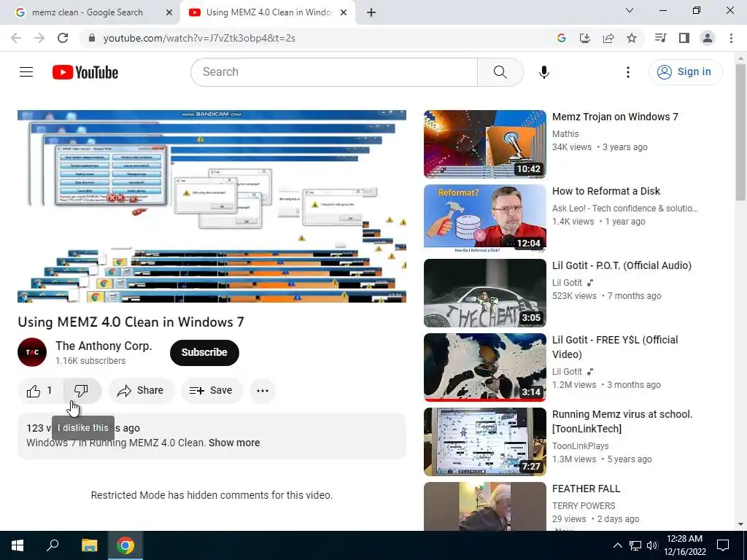Click Chrome icon in taskbar

pyautogui.click(x=125, y=545)
